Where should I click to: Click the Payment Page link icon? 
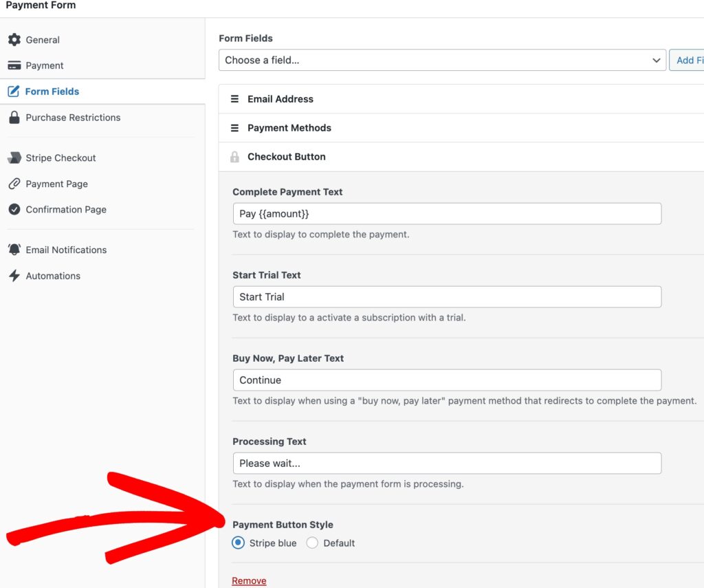(x=14, y=184)
